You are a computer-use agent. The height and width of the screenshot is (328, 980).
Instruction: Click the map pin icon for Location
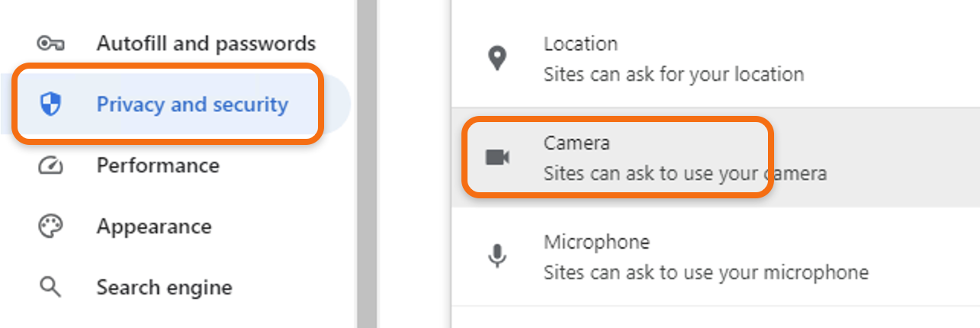pos(497,59)
